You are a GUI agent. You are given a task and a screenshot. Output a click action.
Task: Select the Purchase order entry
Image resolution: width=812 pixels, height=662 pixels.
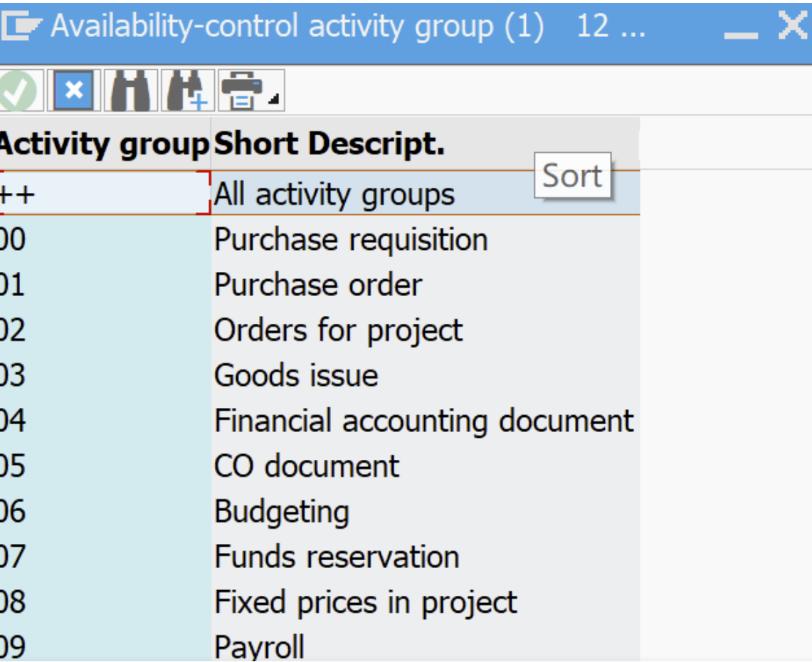318,285
